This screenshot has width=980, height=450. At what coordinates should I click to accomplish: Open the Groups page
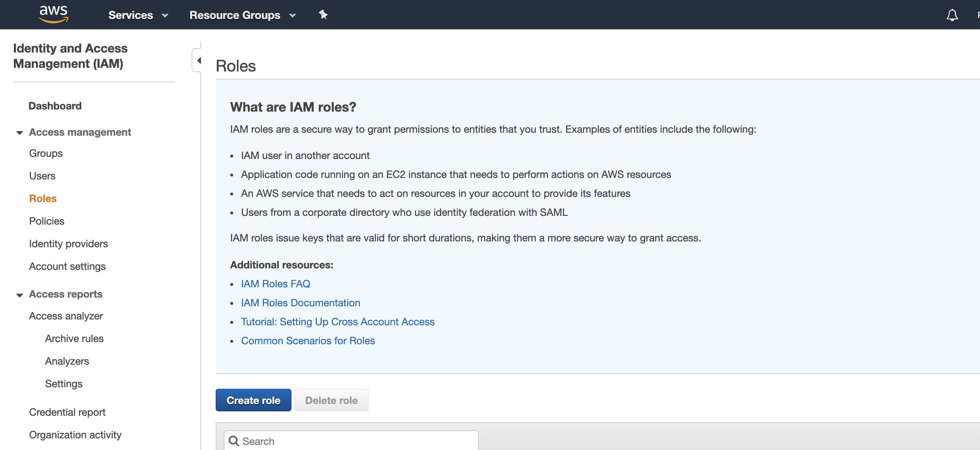pos(46,154)
